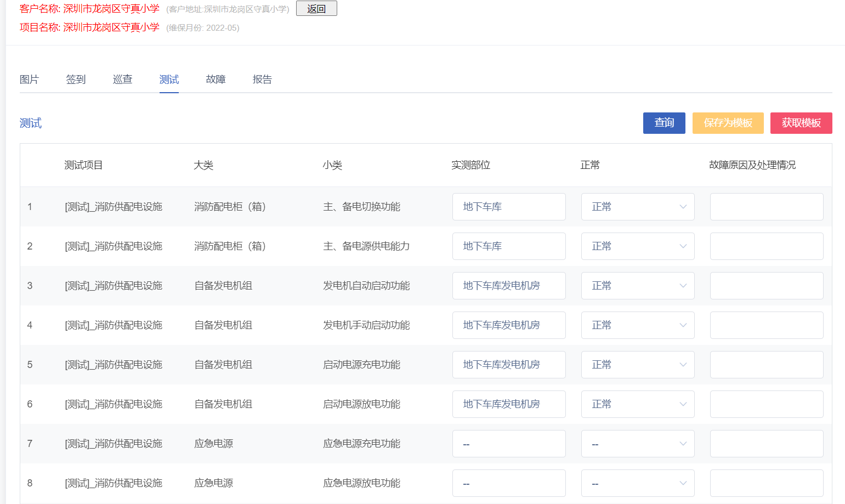This screenshot has height=504, width=845.
Task: Click the red 获取模板 button
Action: [801, 123]
